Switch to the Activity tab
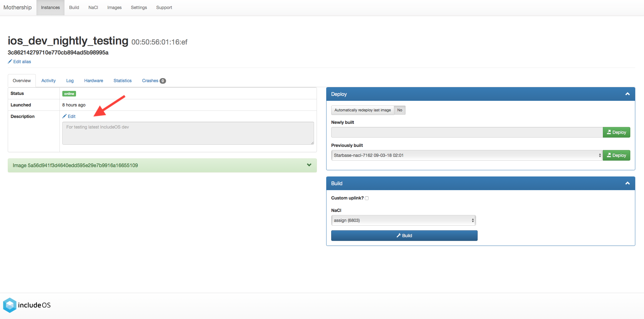This screenshot has height=319, width=644. coord(49,81)
